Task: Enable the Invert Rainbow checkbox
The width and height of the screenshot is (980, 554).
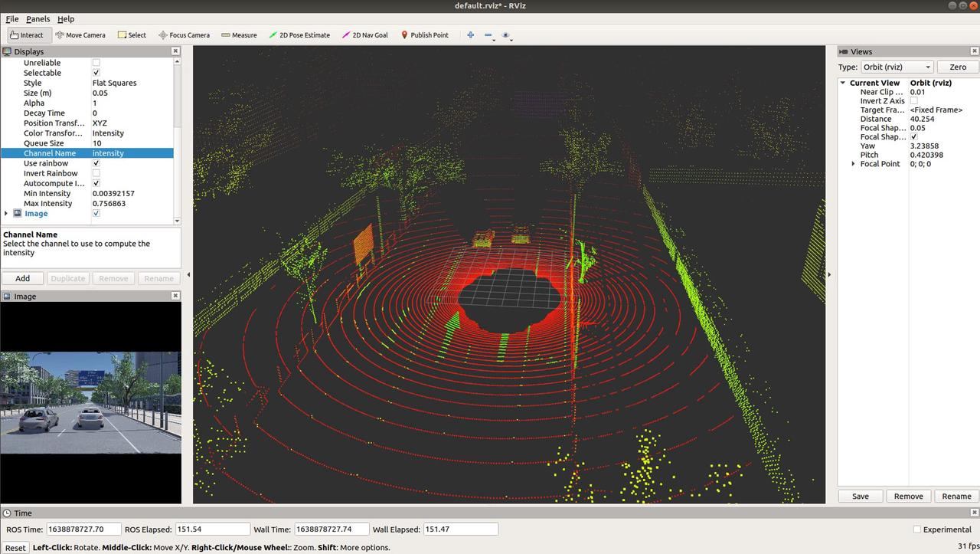Action: (x=96, y=173)
